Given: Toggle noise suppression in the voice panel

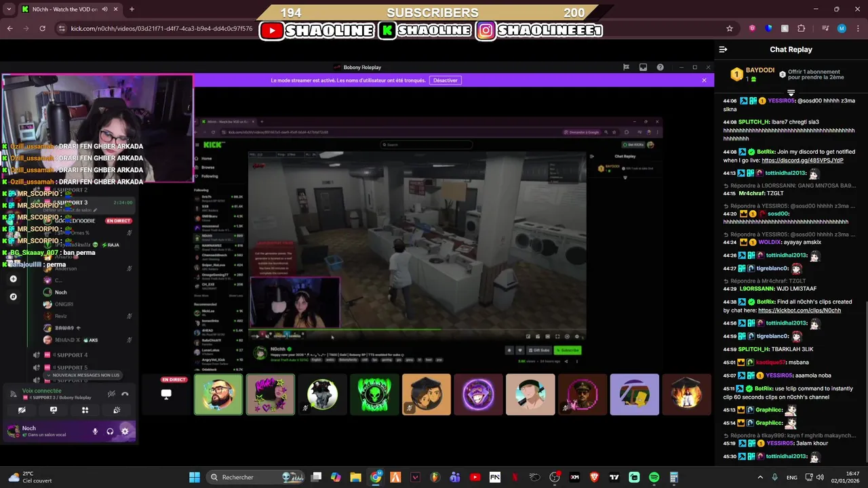Looking at the screenshot, I should pyautogui.click(x=111, y=394).
